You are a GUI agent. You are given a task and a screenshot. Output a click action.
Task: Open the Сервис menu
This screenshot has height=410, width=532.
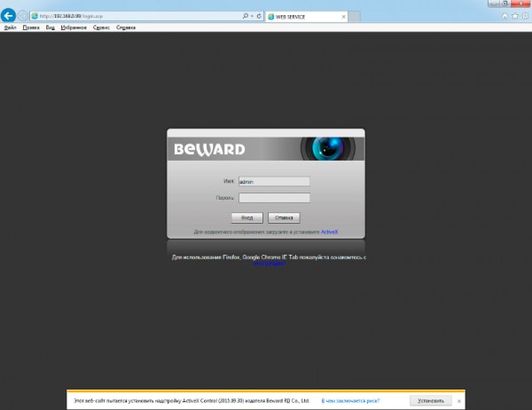click(x=101, y=28)
